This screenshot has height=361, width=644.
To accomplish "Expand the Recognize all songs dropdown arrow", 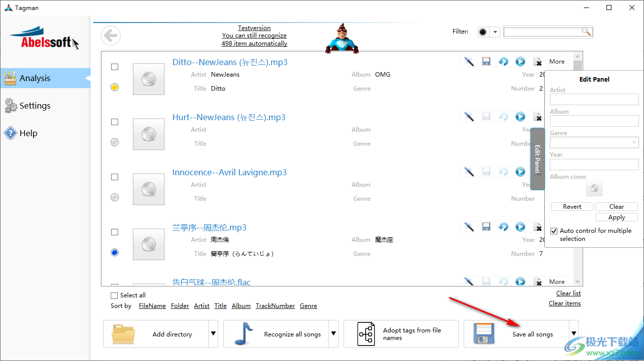I will (333, 334).
